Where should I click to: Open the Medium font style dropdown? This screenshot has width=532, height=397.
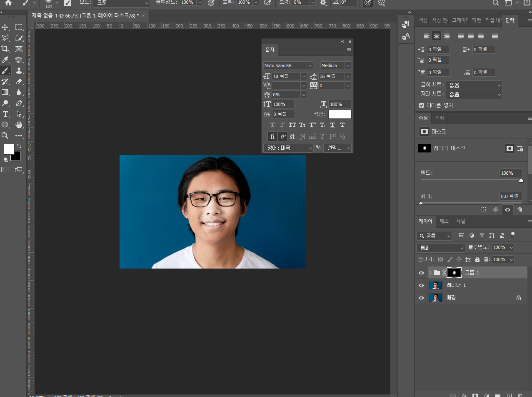(x=348, y=65)
